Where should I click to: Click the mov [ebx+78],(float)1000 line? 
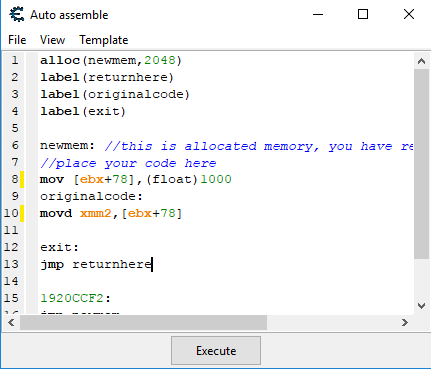point(136,179)
